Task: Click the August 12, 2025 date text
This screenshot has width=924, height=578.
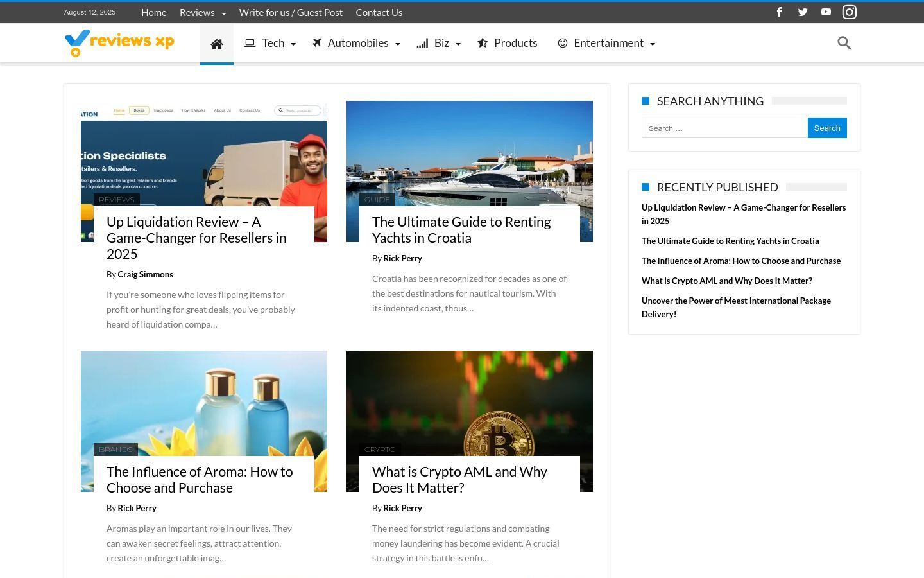Action: coord(90,12)
